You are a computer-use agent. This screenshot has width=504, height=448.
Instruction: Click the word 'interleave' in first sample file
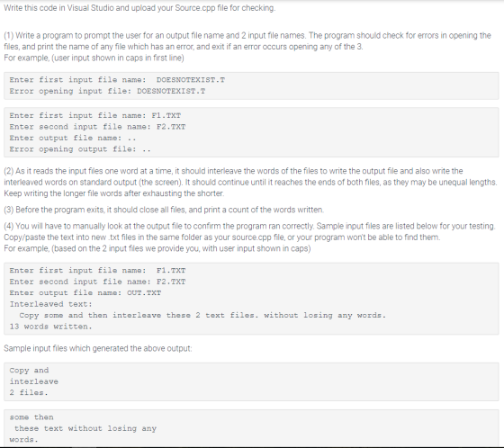[x=34, y=381]
